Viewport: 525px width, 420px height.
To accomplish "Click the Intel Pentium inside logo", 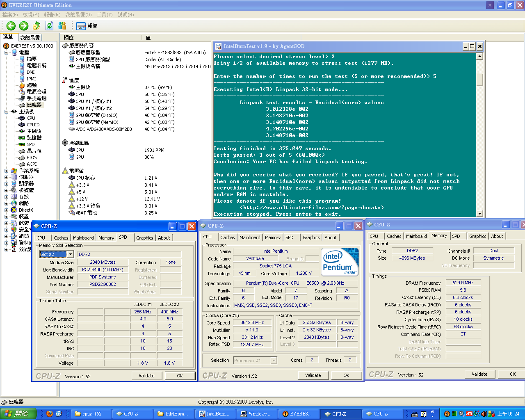I will tap(340, 261).
